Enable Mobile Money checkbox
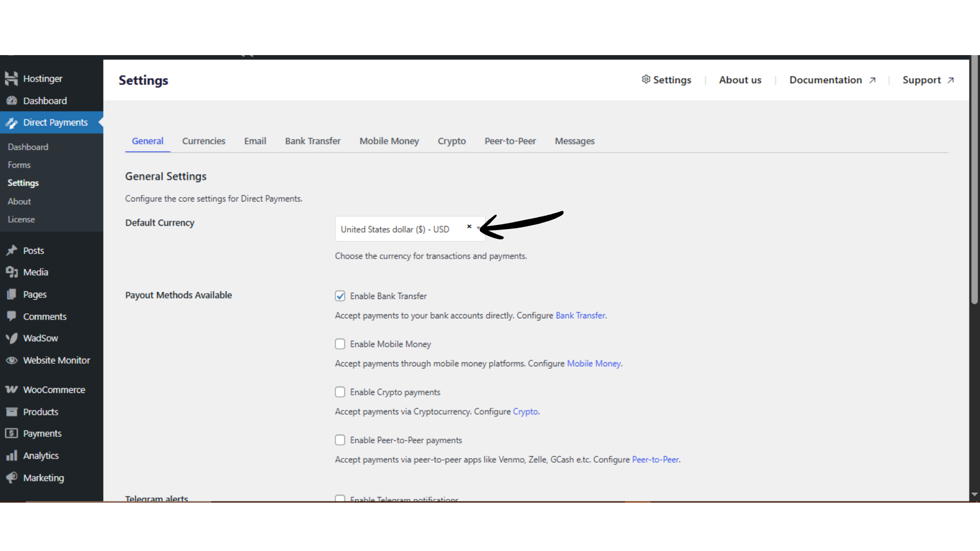This screenshot has height=551, width=980. 340,344
